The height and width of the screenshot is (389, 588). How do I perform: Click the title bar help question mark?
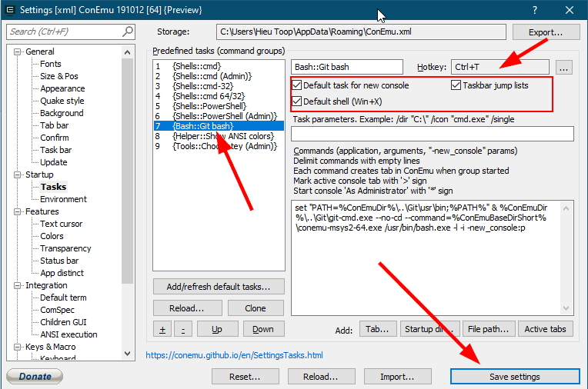(535, 11)
